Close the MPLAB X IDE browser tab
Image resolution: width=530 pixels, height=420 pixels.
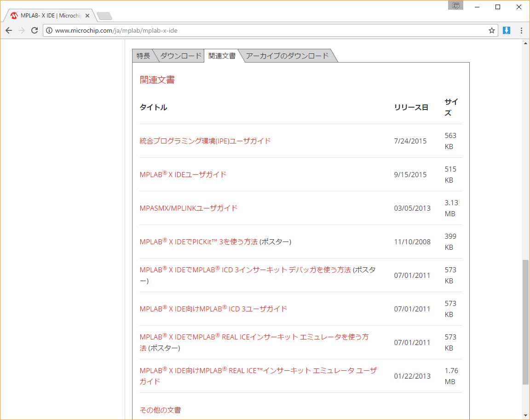pos(87,16)
